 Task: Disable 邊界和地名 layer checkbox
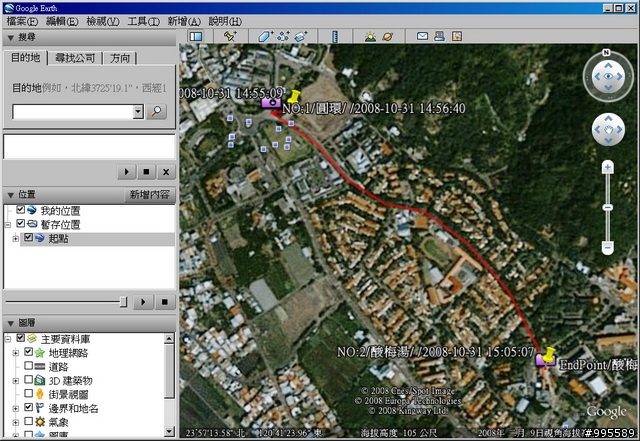click(28, 407)
